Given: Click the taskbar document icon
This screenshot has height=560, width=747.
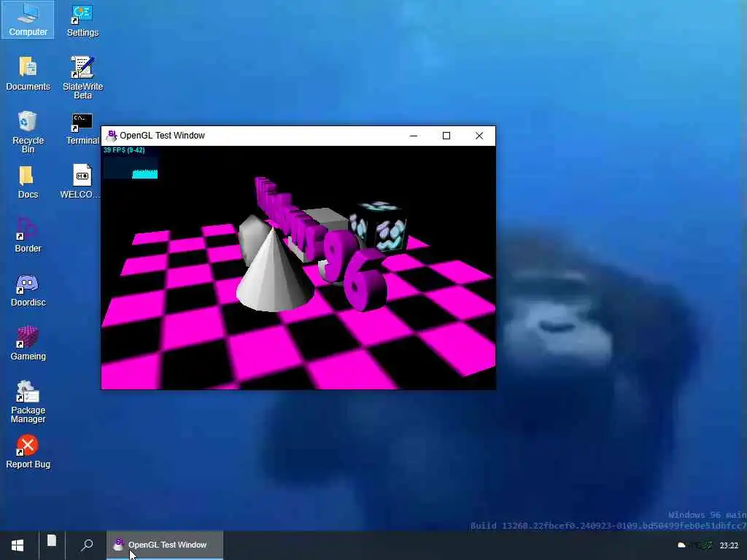Looking at the screenshot, I should [x=52, y=542].
